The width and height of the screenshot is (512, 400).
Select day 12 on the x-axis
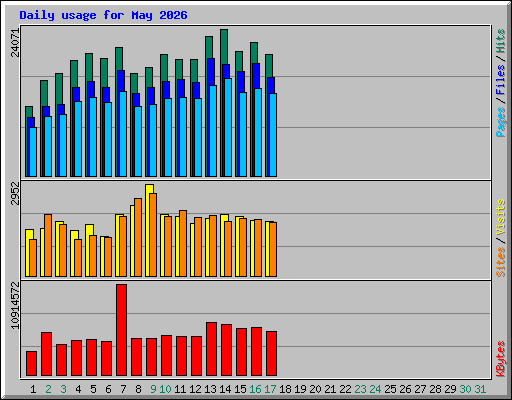(x=195, y=389)
